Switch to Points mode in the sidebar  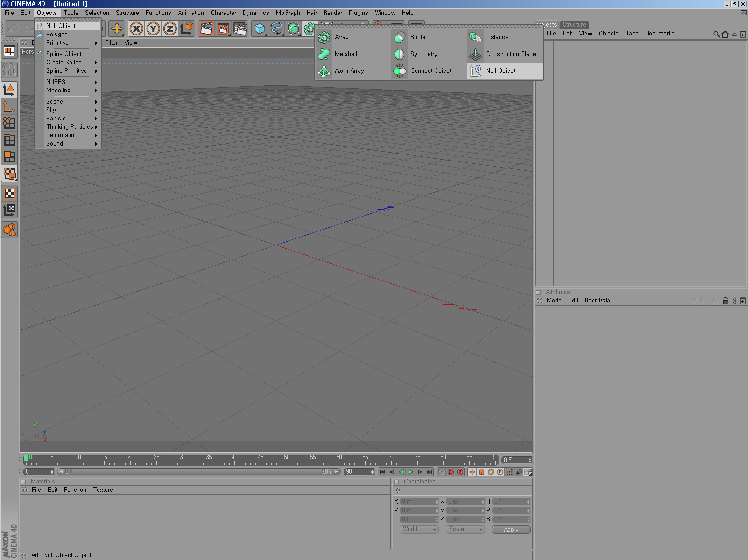pos(9,123)
